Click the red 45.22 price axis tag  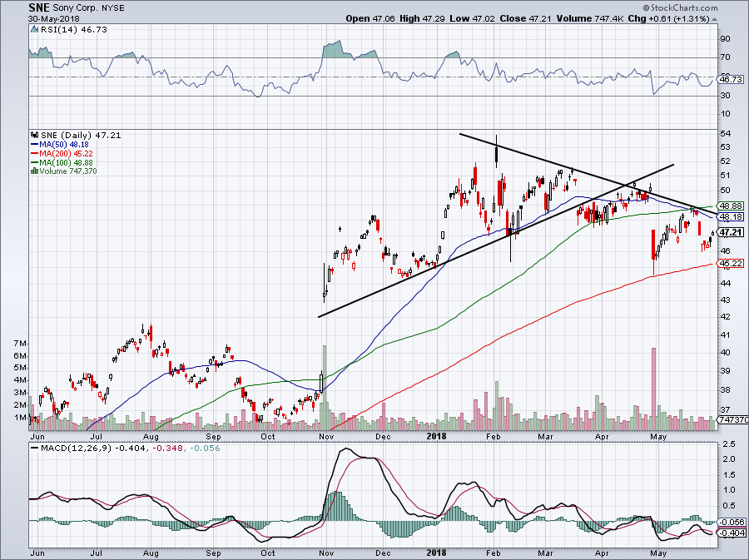pyautogui.click(x=731, y=263)
